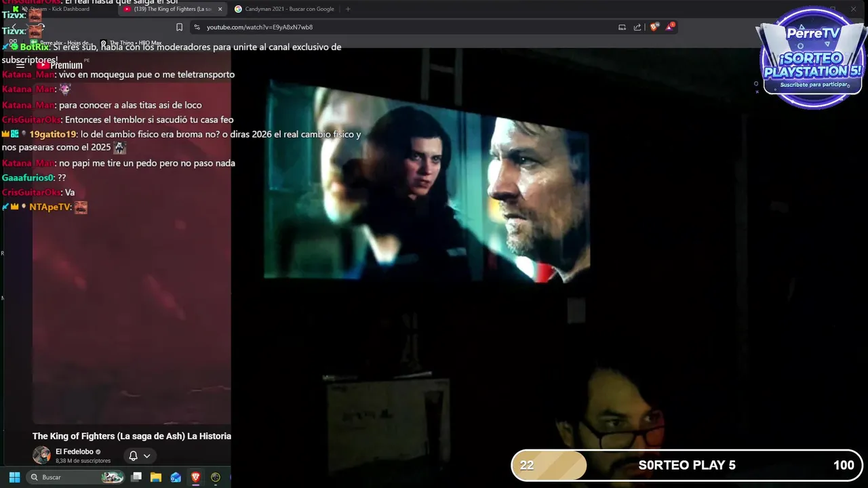Click the taskbar Buscar search box

75,477
